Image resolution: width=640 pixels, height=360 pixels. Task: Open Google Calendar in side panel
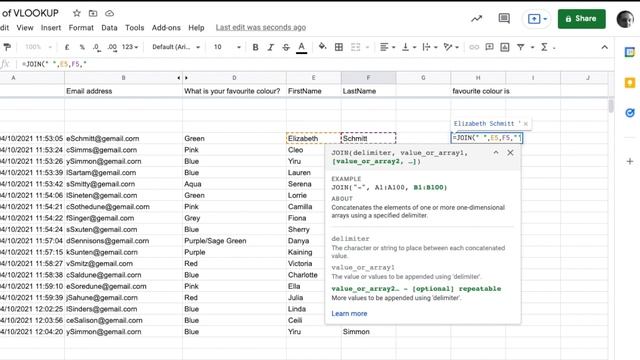tap(629, 52)
